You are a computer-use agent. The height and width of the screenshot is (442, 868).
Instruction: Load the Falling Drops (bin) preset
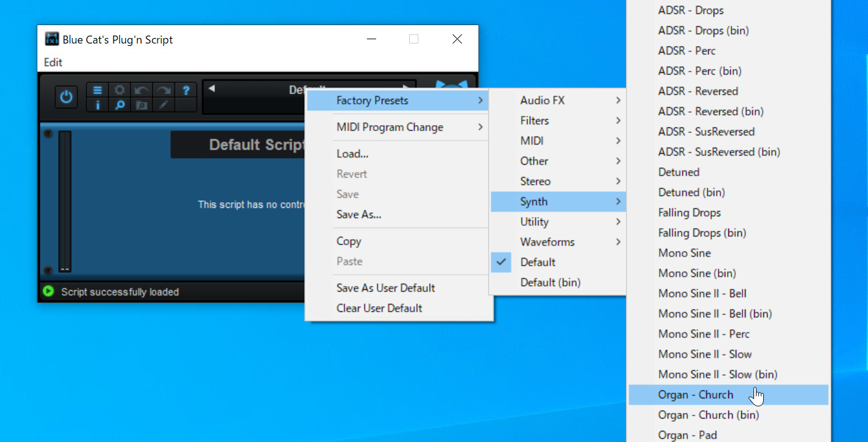728,233
